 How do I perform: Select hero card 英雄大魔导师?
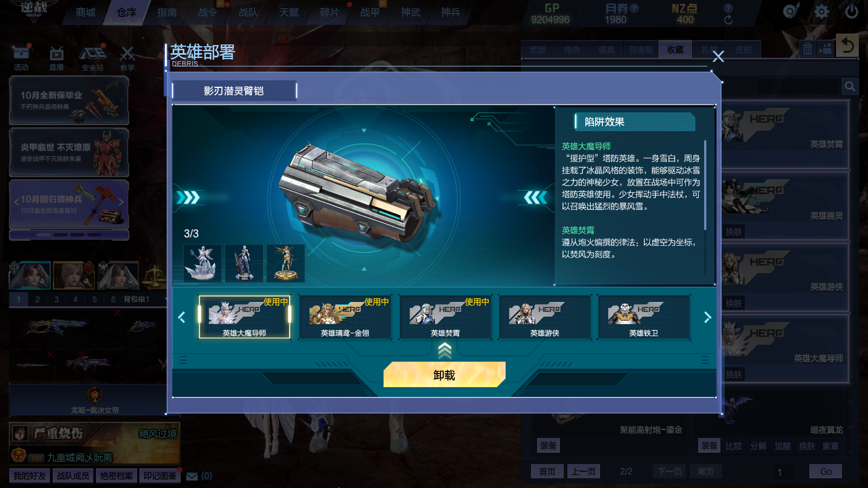pyautogui.click(x=245, y=317)
